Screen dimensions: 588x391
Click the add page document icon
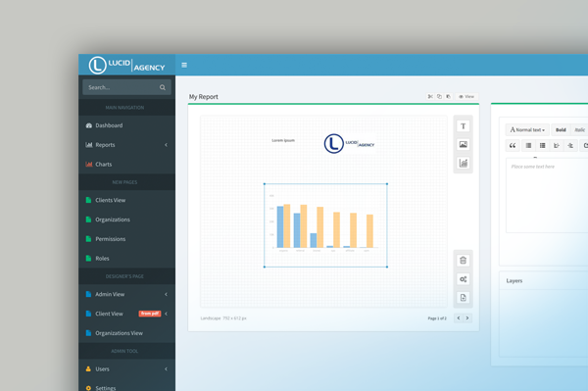[464, 298]
